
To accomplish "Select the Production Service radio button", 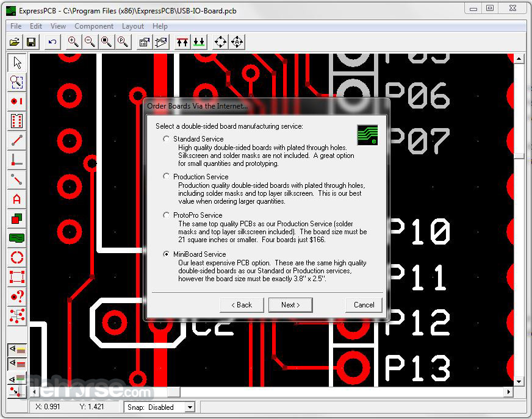I will (x=166, y=176).
